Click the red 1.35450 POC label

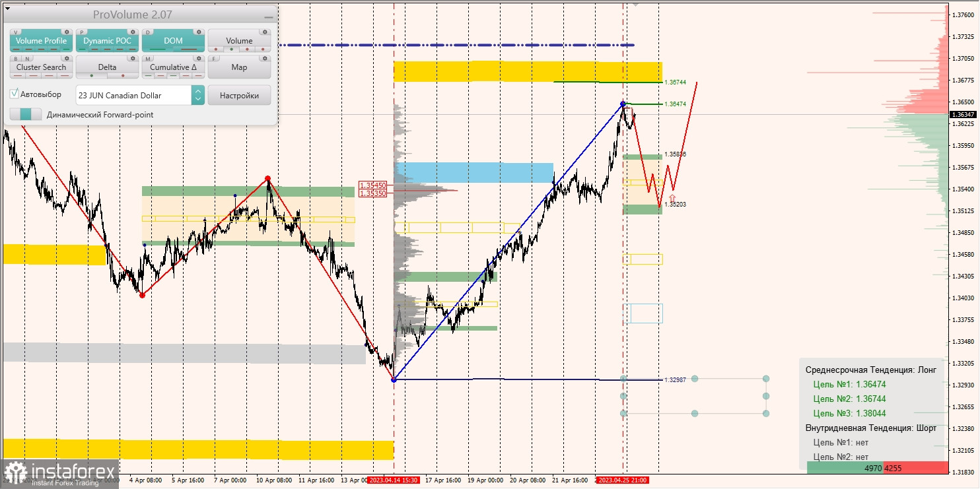372,185
